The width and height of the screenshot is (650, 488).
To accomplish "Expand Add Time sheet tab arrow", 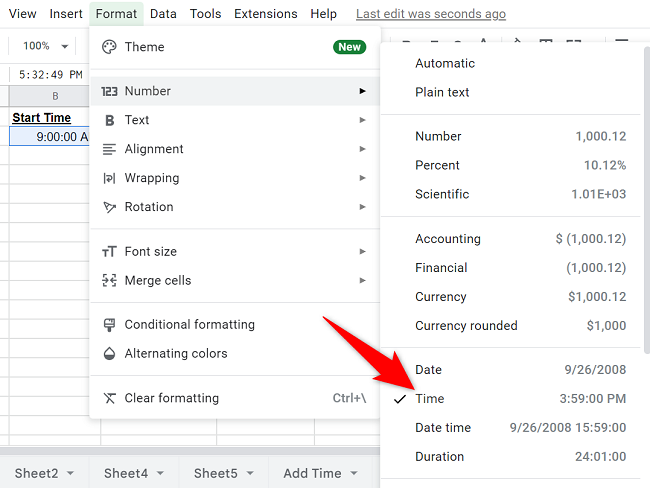I will pos(355,474).
